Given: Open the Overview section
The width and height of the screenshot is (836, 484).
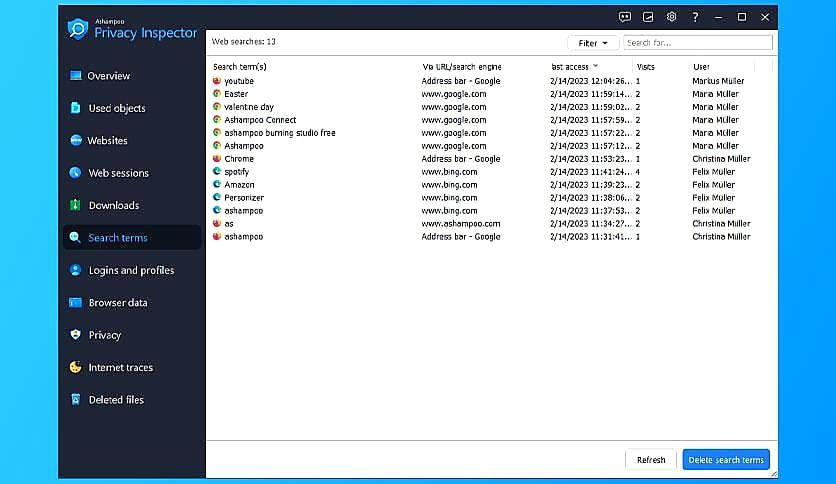Looking at the screenshot, I should [108, 76].
